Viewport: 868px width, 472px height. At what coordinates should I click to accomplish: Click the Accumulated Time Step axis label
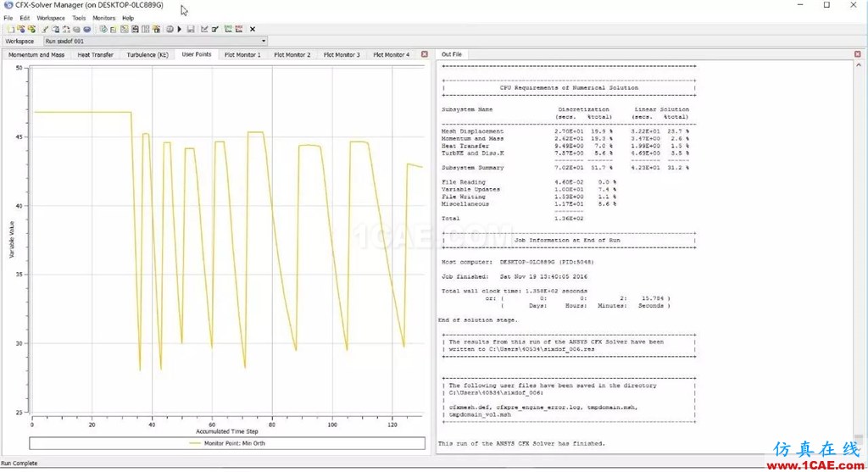tap(227, 431)
